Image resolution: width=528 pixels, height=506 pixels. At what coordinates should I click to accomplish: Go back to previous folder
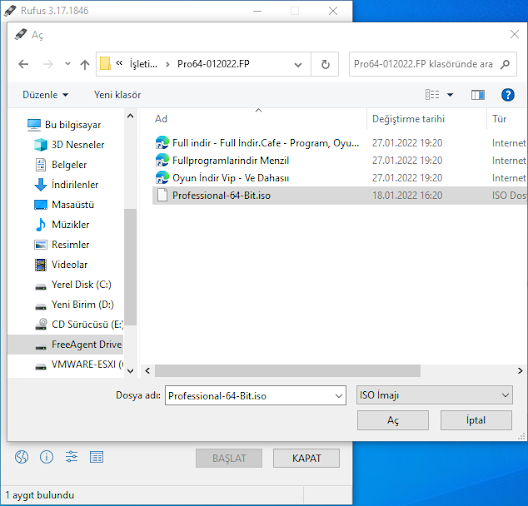coord(23,64)
